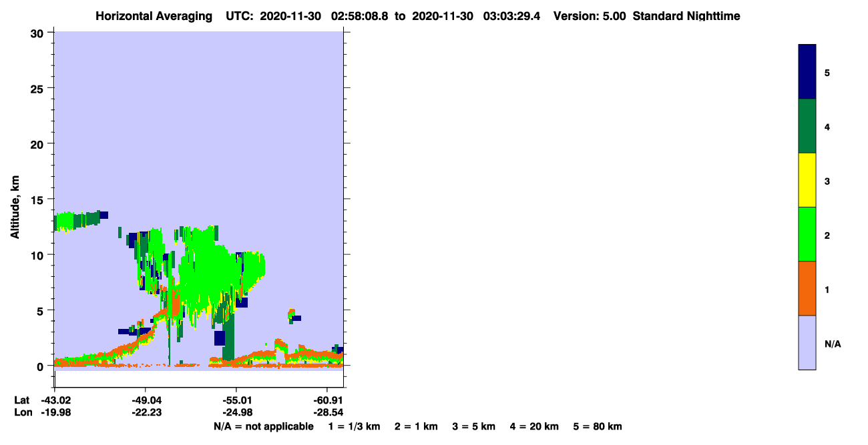Click the dark blue level 5 color swatch
This screenshot has width=868, height=445.
(807, 72)
